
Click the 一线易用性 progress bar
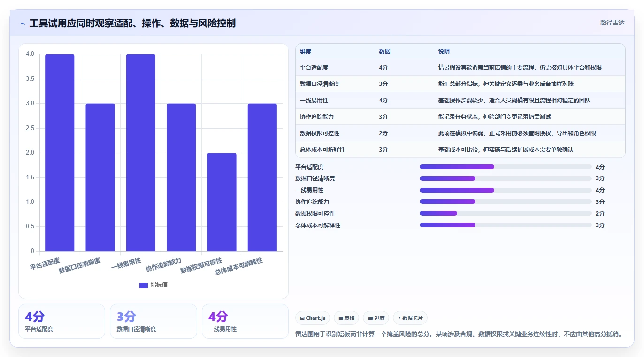click(506, 190)
